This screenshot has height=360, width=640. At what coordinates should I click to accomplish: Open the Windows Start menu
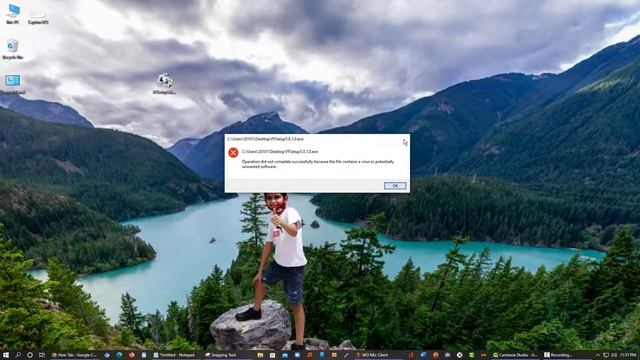click(6, 355)
